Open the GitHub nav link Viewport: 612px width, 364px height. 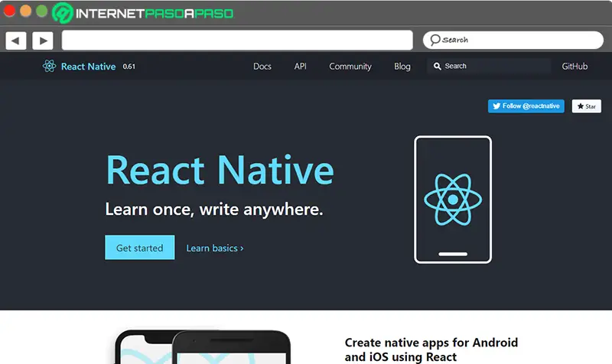(x=575, y=67)
